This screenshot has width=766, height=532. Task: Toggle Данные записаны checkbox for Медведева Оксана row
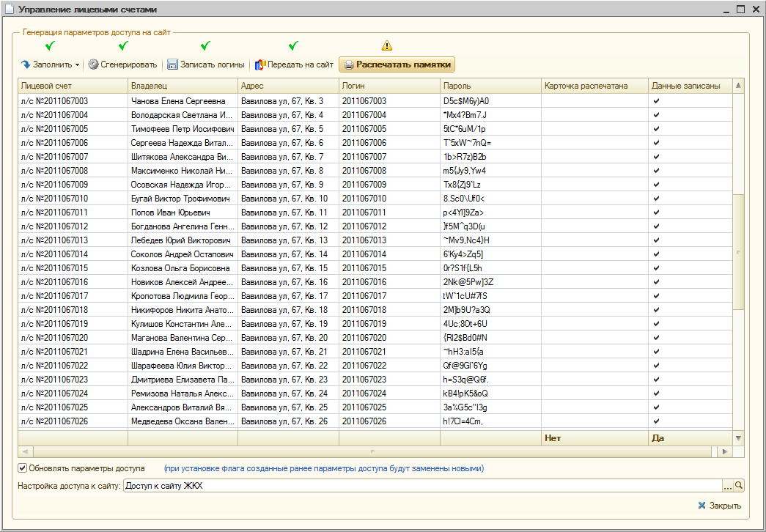(x=657, y=421)
